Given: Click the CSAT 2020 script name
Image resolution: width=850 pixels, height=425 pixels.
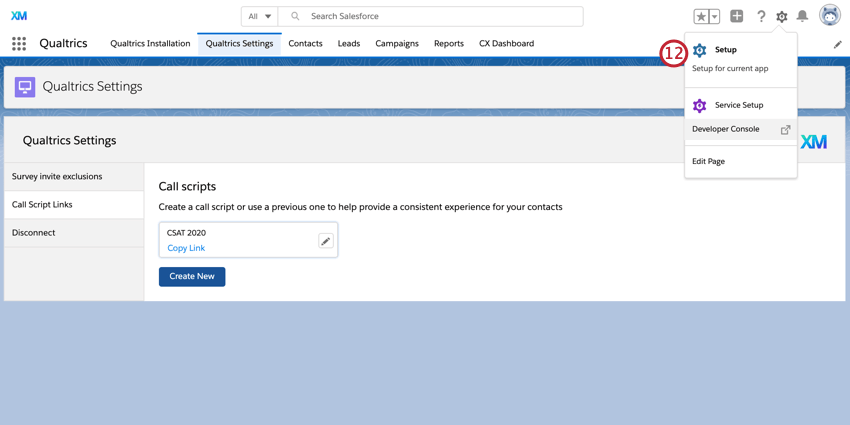Looking at the screenshot, I should tap(186, 233).
